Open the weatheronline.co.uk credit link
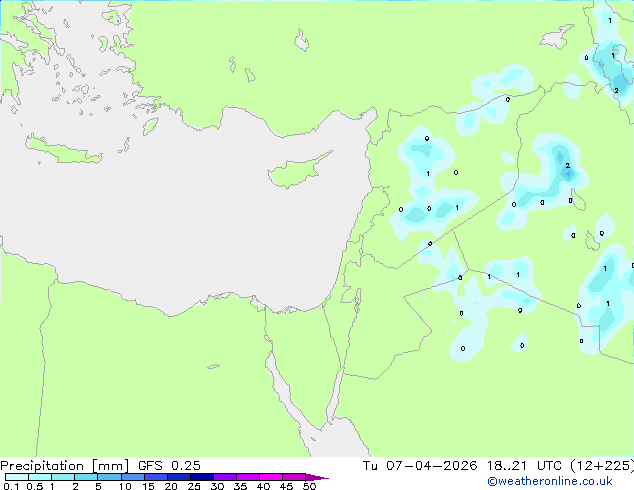634x490 pixels. point(550,481)
